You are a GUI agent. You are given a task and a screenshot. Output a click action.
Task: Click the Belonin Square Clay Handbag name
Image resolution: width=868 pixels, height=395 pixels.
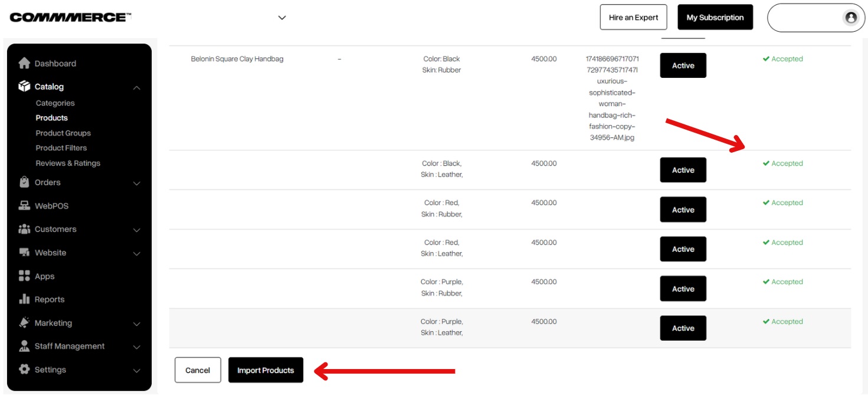click(237, 59)
